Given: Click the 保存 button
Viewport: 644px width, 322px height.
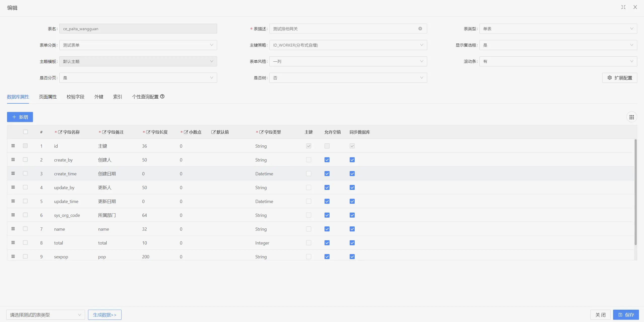Looking at the screenshot, I should tap(626, 315).
